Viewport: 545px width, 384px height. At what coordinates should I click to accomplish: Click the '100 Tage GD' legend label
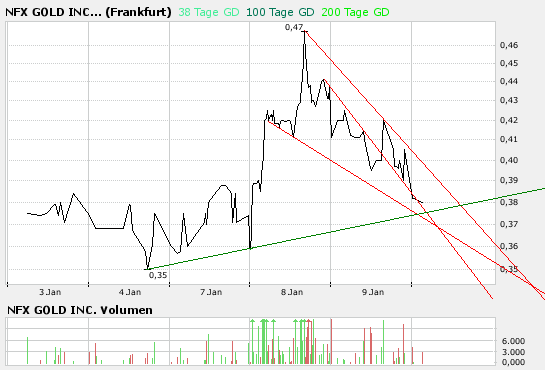click(280, 13)
